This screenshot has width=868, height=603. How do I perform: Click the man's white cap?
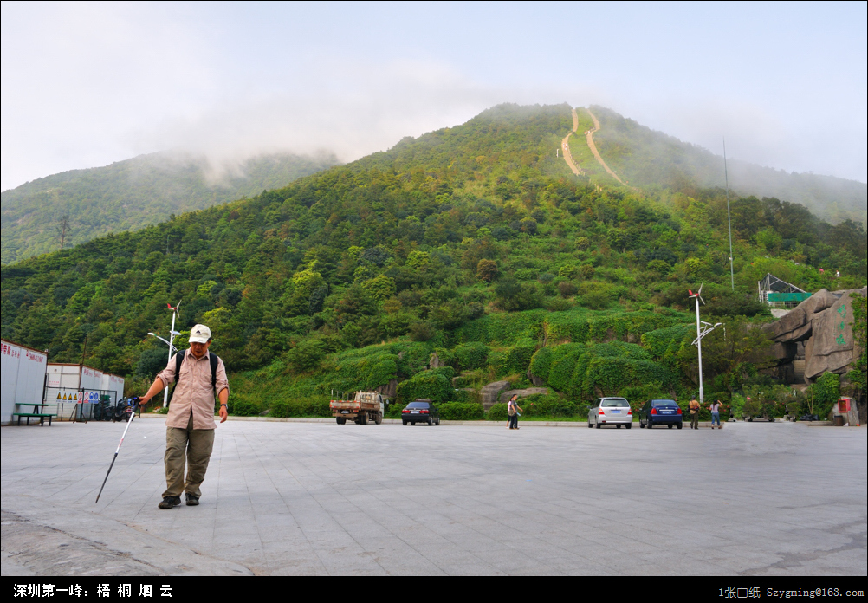pyautogui.click(x=200, y=333)
